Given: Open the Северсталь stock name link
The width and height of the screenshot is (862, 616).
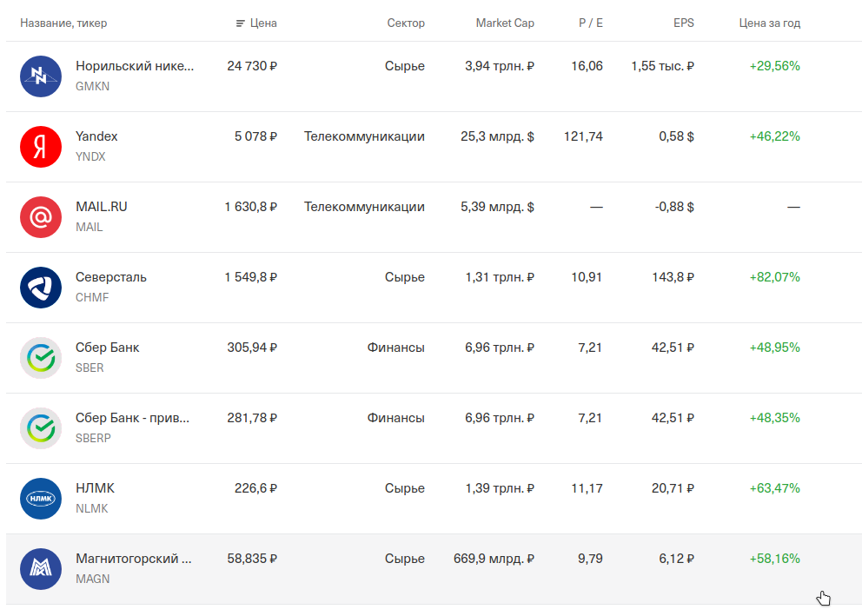Looking at the screenshot, I should (x=111, y=277).
